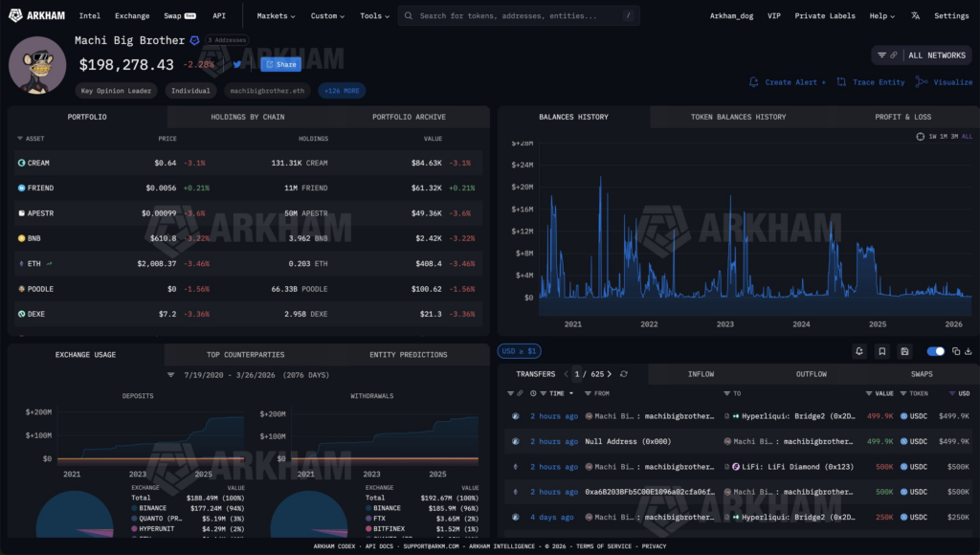This screenshot has width=980, height=555.
Task: Click the bell alert icon above transfers
Action: (859, 351)
